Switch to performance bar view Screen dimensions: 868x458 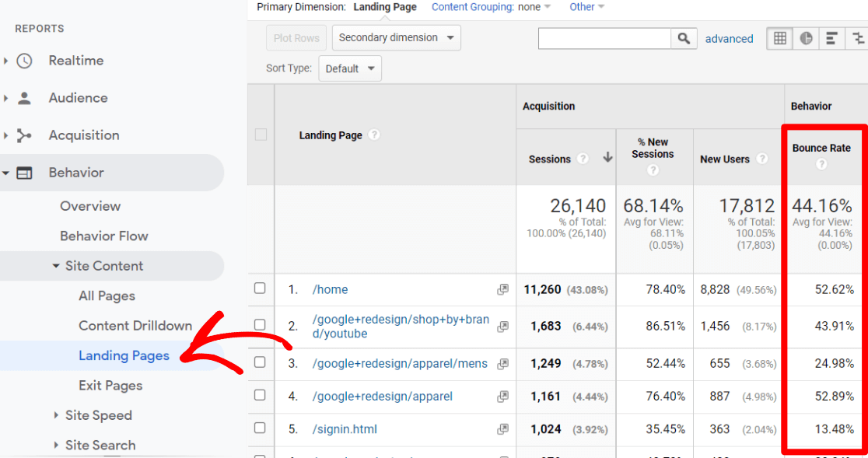point(831,38)
